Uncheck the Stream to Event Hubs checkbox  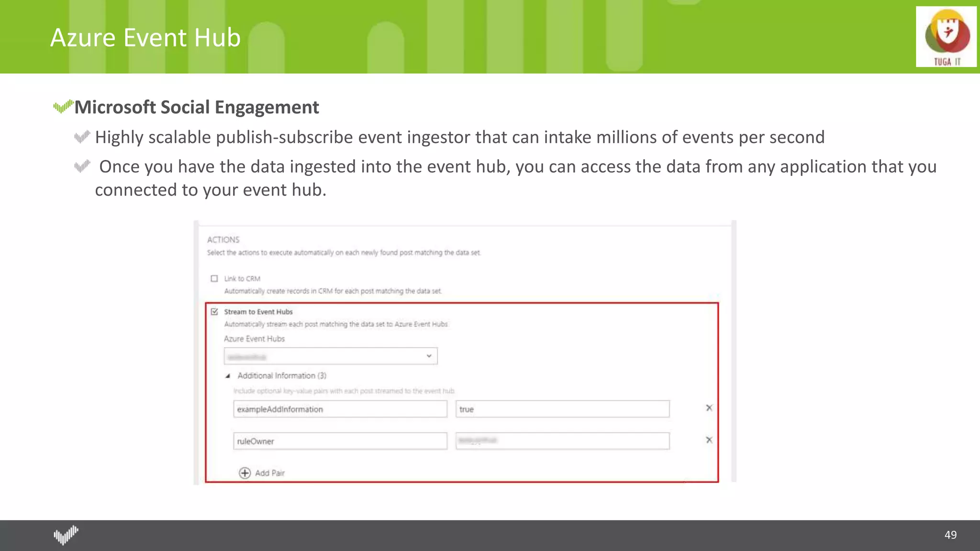point(214,311)
